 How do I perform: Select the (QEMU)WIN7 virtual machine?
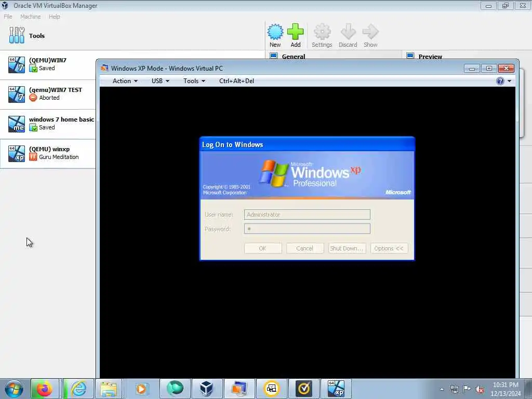pos(48,65)
